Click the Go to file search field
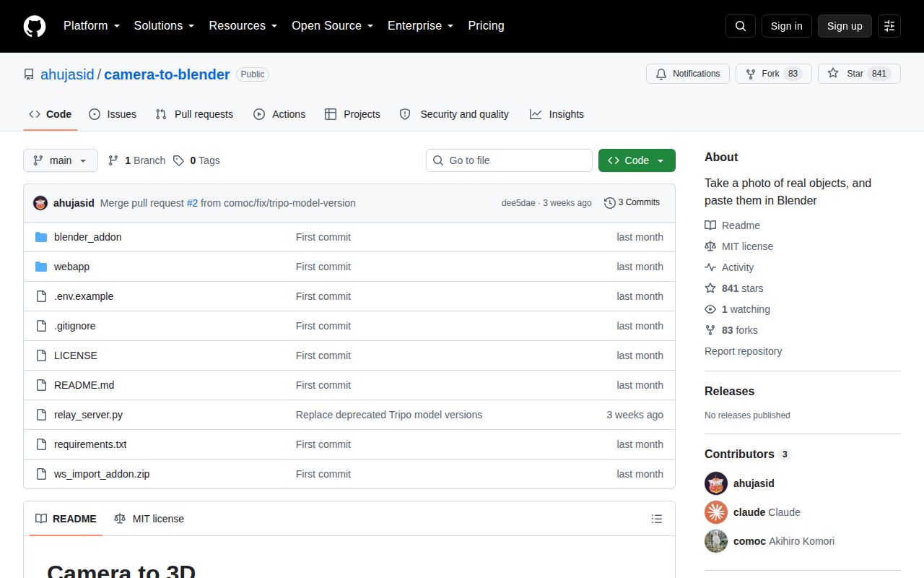924x578 pixels. (x=509, y=160)
